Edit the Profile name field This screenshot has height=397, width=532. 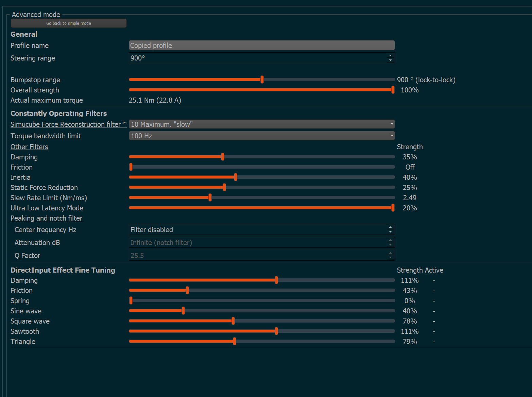pyautogui.click(x=262, y=45)
